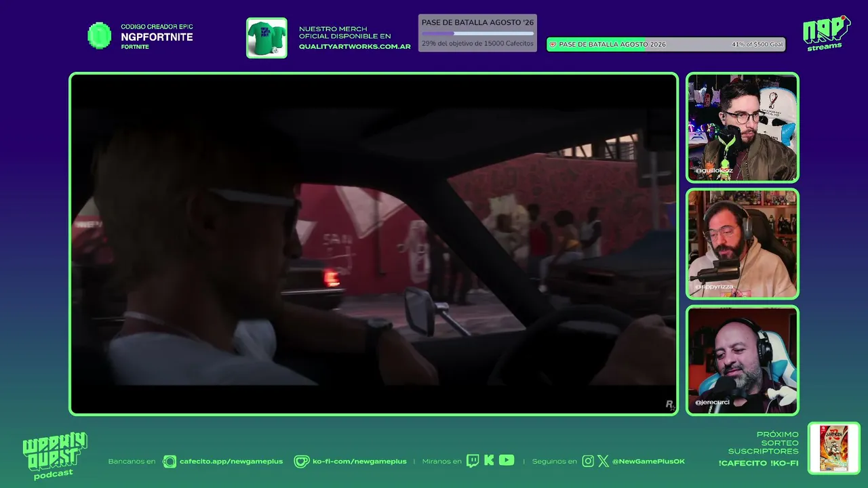Click the Cafecito cup icon
This screenshot has height=488, width=868.
[170, 462]
